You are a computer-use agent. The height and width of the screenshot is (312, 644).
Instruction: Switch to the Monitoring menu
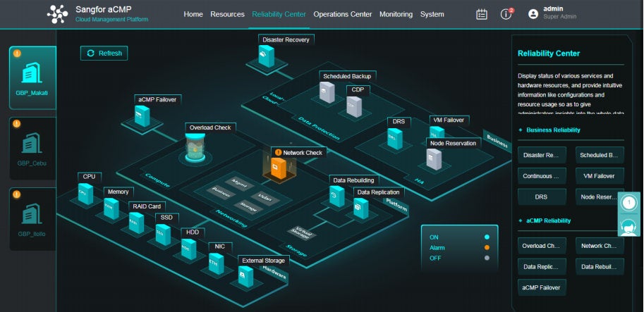(396, 14)
